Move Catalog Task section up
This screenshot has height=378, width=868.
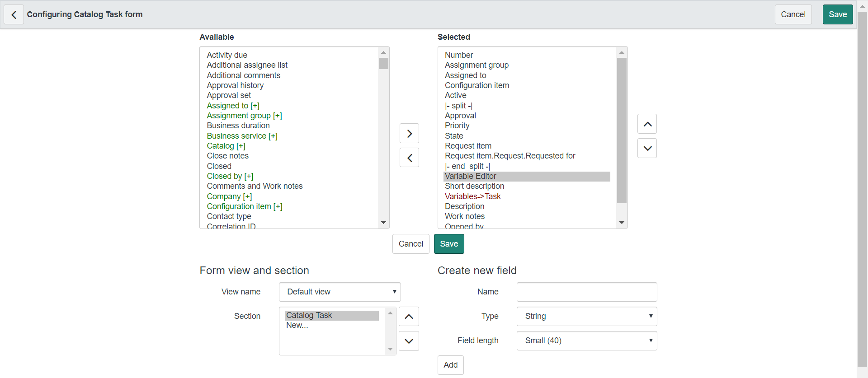[409, 317]
